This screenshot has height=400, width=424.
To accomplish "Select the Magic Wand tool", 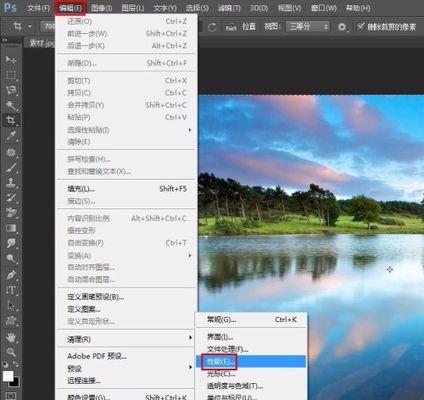I will tap(11, 105).
